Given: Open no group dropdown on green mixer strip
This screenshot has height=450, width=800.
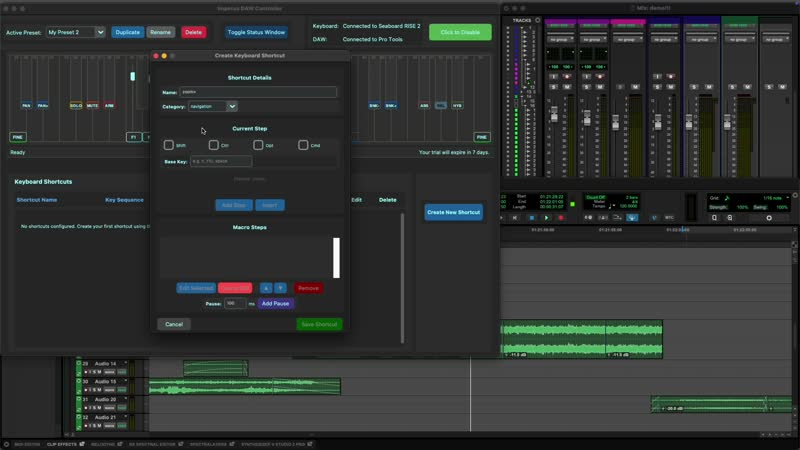Looking at the screenshot, I should 740,39.
